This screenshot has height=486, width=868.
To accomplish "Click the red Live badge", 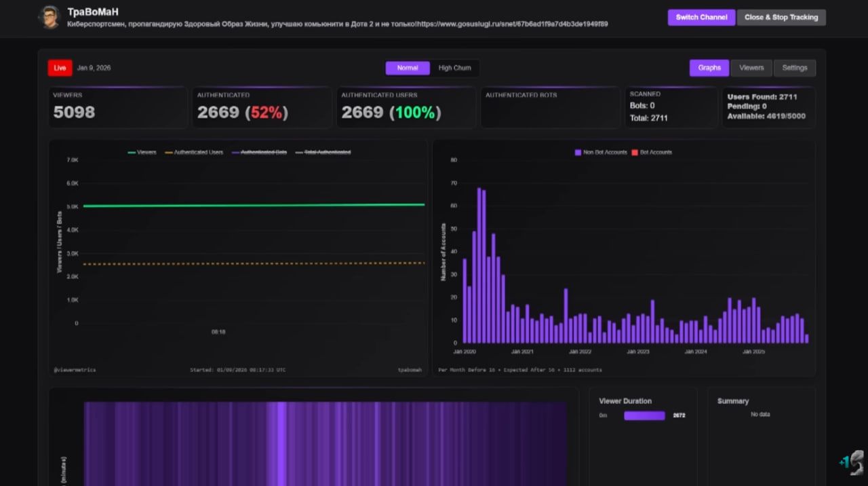I will pos(60,68).
